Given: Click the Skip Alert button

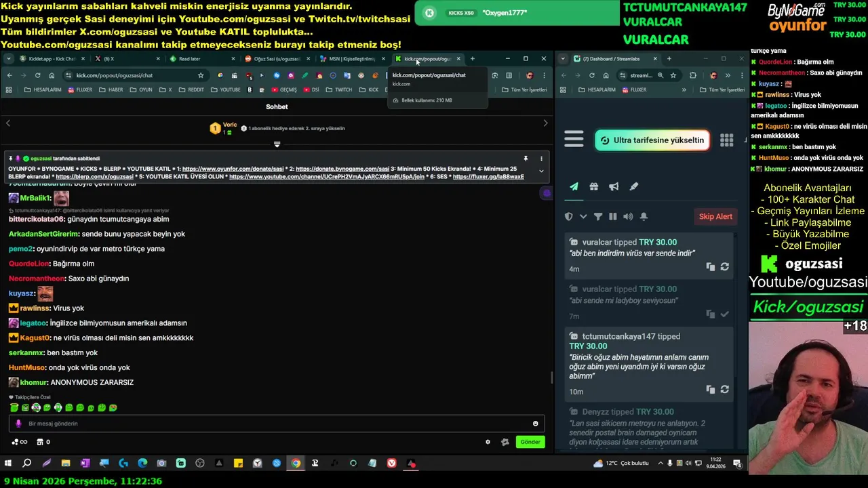Looking at the screenshot, I should pyautogui.click(x=715, y=216).
